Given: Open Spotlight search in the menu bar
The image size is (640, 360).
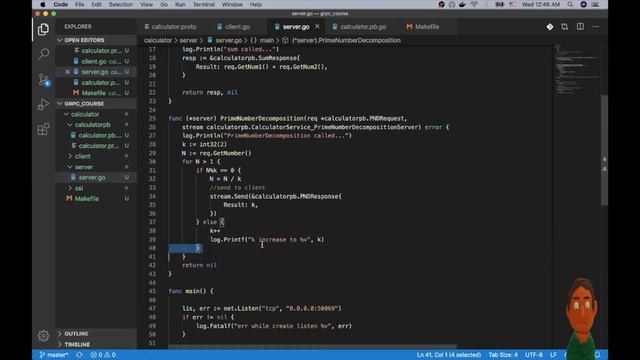Looking at the screenshot, I should pos(570,4).
